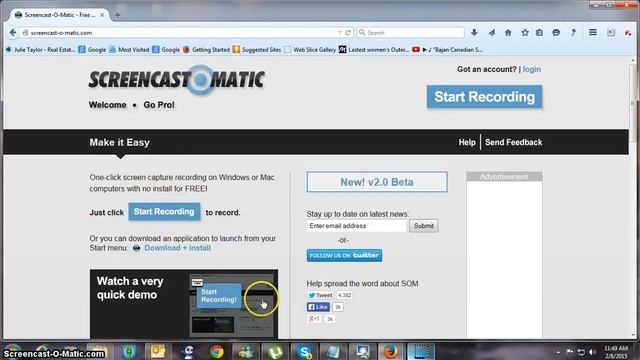This screenshot has width=640, height=360.
Task: Click the Screencast-O-Matic logo
Action: tap(177, 79)
